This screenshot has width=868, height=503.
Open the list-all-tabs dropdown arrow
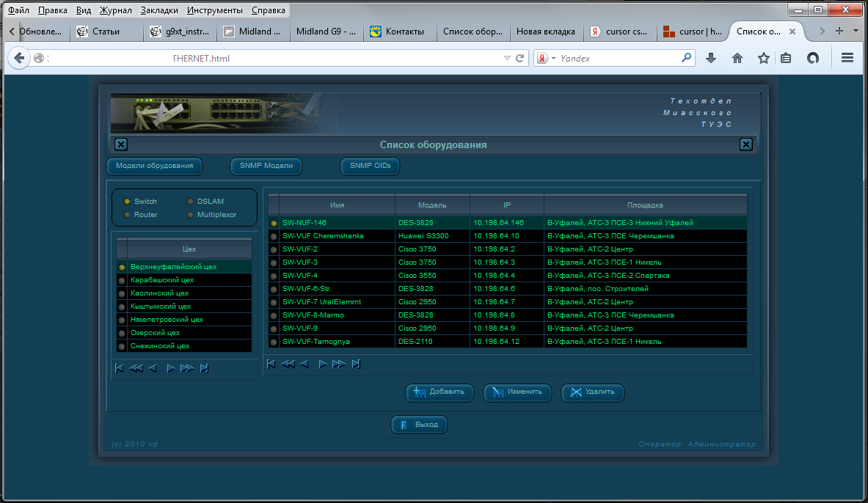(856, 31)
